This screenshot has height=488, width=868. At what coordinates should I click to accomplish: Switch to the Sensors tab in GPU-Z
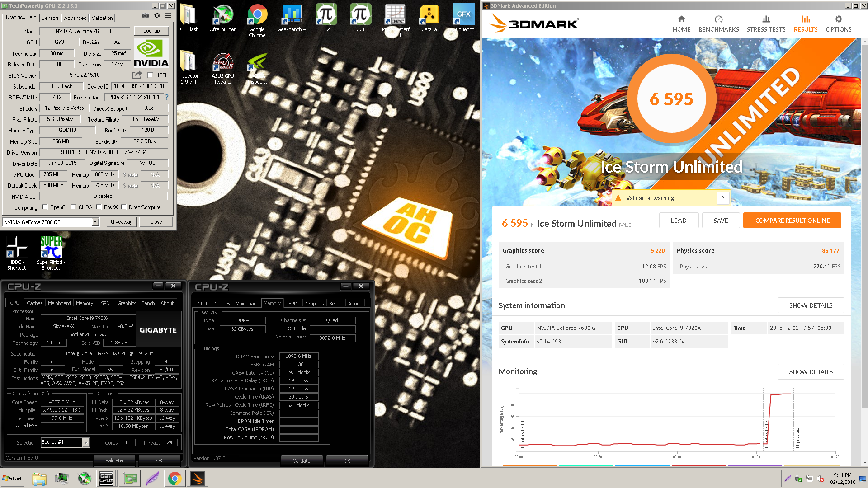(x=50, y=18)
